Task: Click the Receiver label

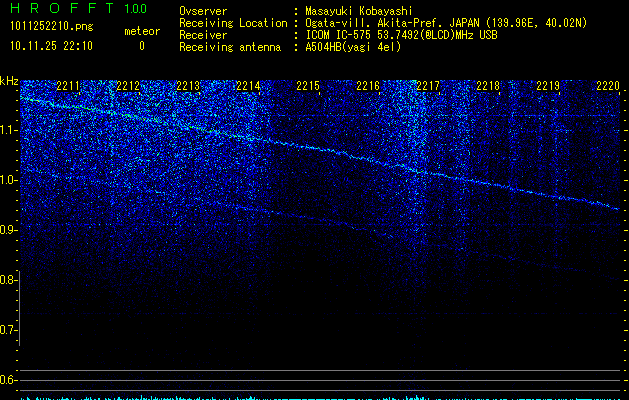Action: coord(203,35)
